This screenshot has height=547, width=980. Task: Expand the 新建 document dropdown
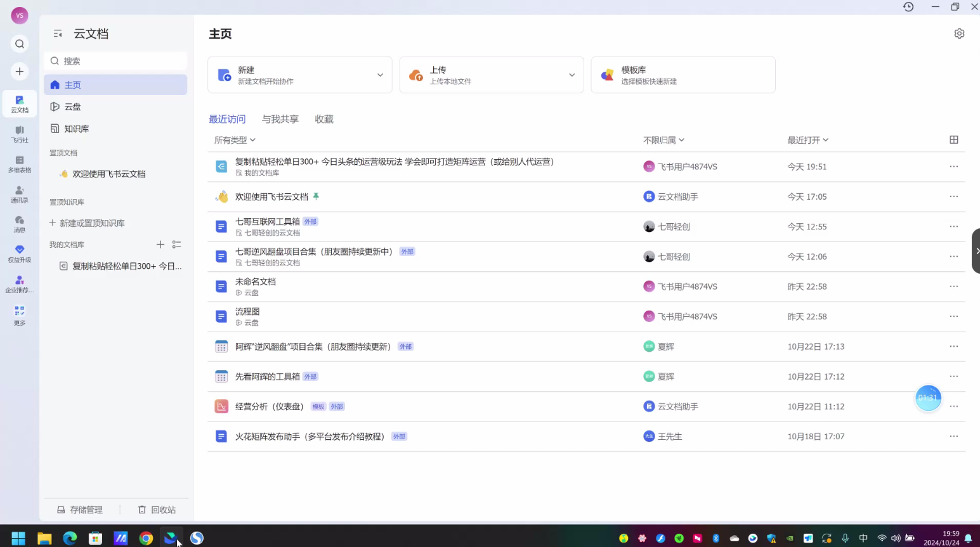(380, 75)
